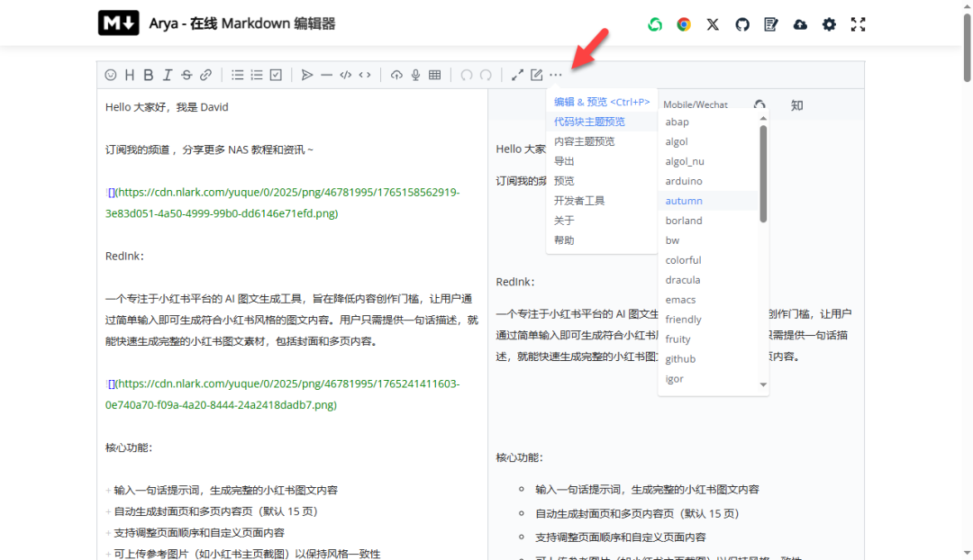Insert a blockquote using the arrow icon
The height and width of the screenshot is (560, 973).
(x=307, y=75)
